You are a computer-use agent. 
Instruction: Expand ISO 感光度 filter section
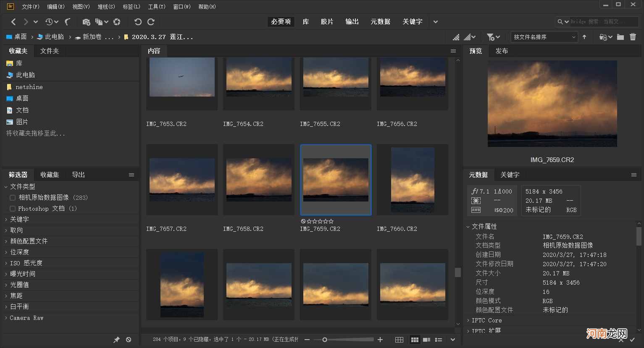coord(6,263)
